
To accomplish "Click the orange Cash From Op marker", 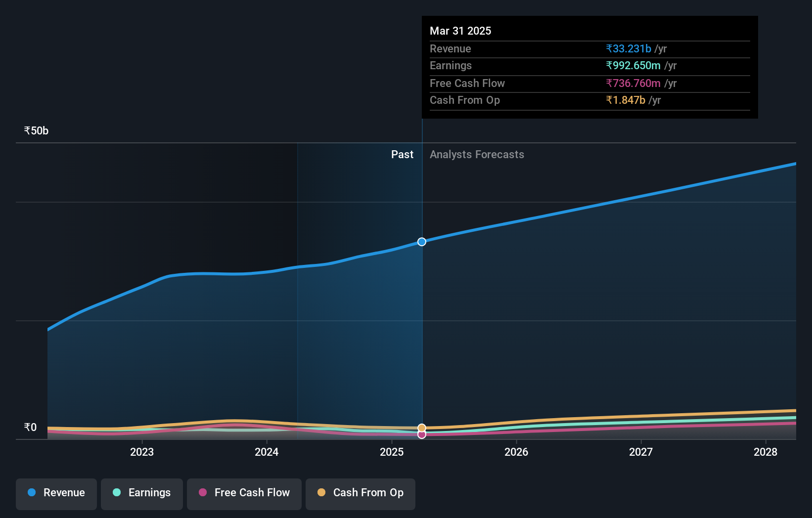I will pyautogui.click(x=422, y=428).
